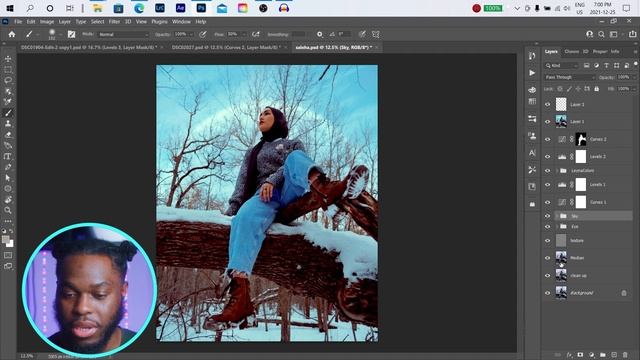
Task: Hide the Levels 1 layer
Action: (548, 184)
